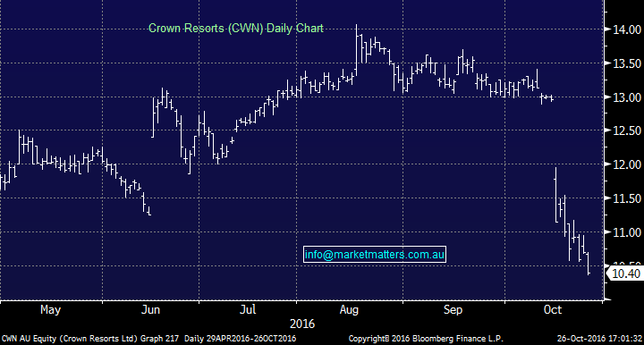Click the 13.00 price axis label
644x345 pixels.
coord(627,97)
